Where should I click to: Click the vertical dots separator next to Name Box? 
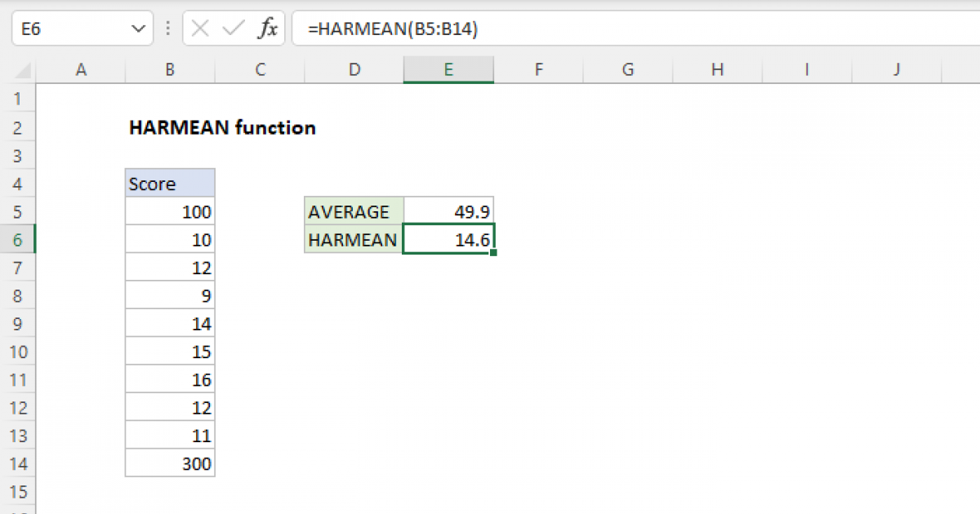(167, 28)
